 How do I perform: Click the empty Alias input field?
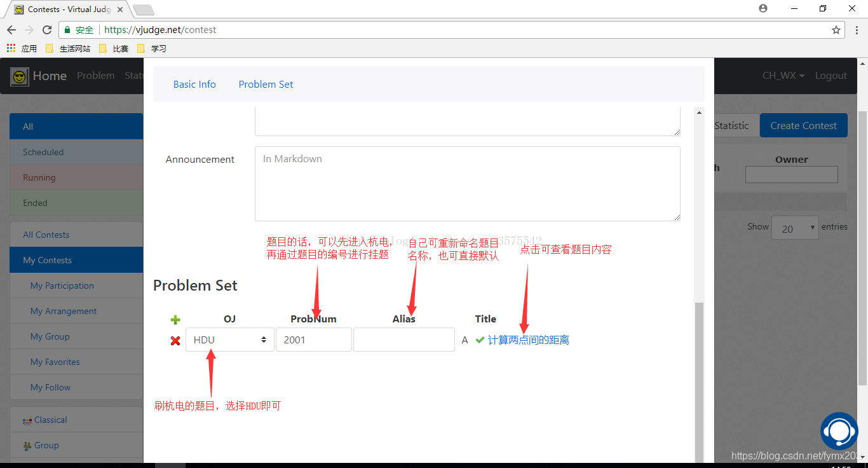(404, 340)
